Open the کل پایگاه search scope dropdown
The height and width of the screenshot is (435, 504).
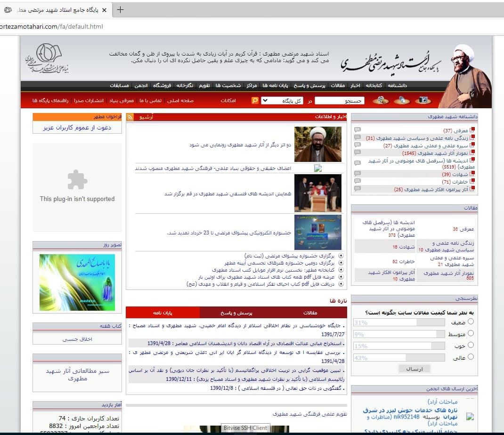282,101
